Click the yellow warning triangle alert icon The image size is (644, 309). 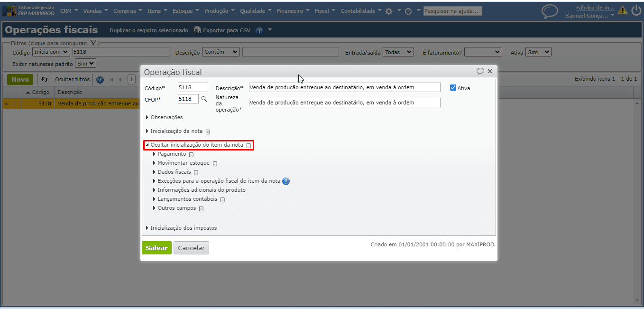[623, 10]
